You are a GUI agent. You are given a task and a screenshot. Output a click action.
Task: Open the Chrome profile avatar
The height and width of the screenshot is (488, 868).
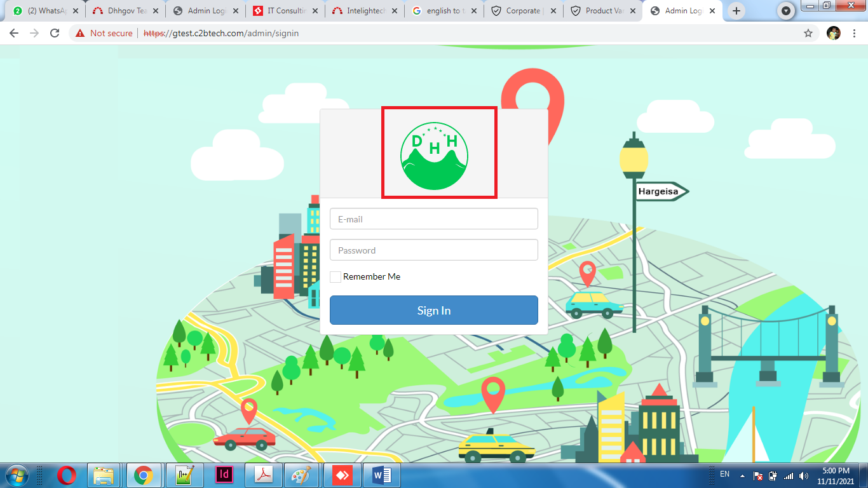pyautogui.click(x=834, y=33)
